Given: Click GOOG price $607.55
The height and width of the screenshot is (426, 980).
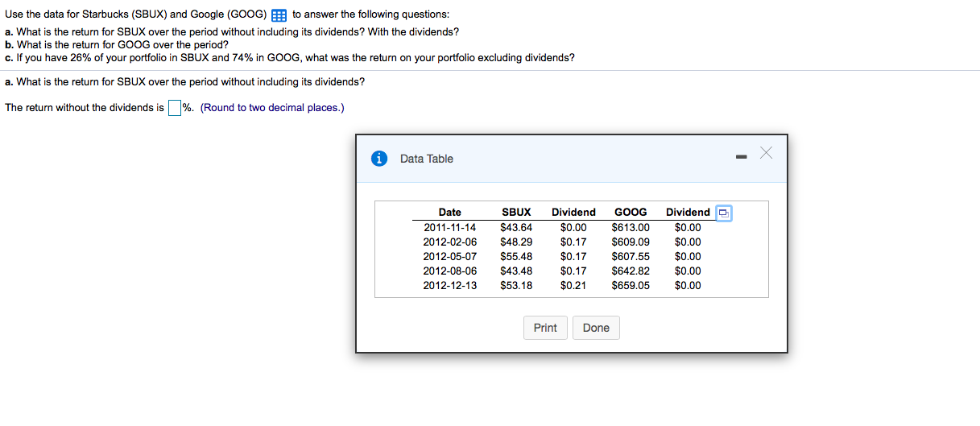Looking at the screenshot, I should coord(631,256).
